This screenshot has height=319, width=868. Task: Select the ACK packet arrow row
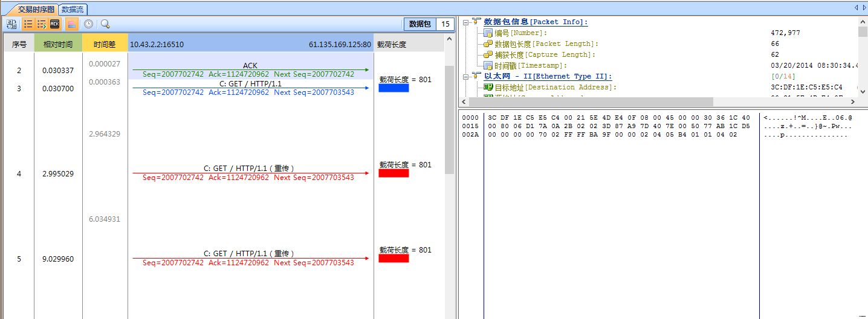(x=250, y=69)
